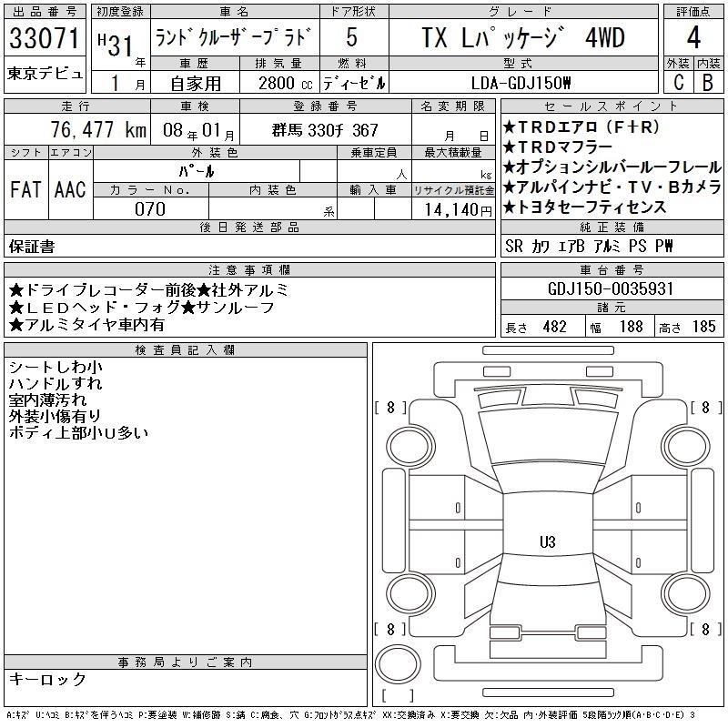
Task: Click the length value 482
Action: [554, 327]
